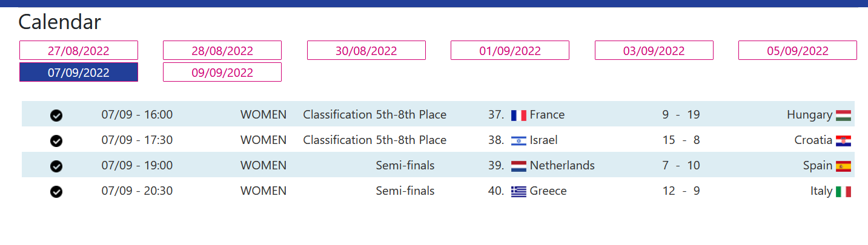Click the Spain flag icon
The image size is (868, 245).
click(843, 166)
